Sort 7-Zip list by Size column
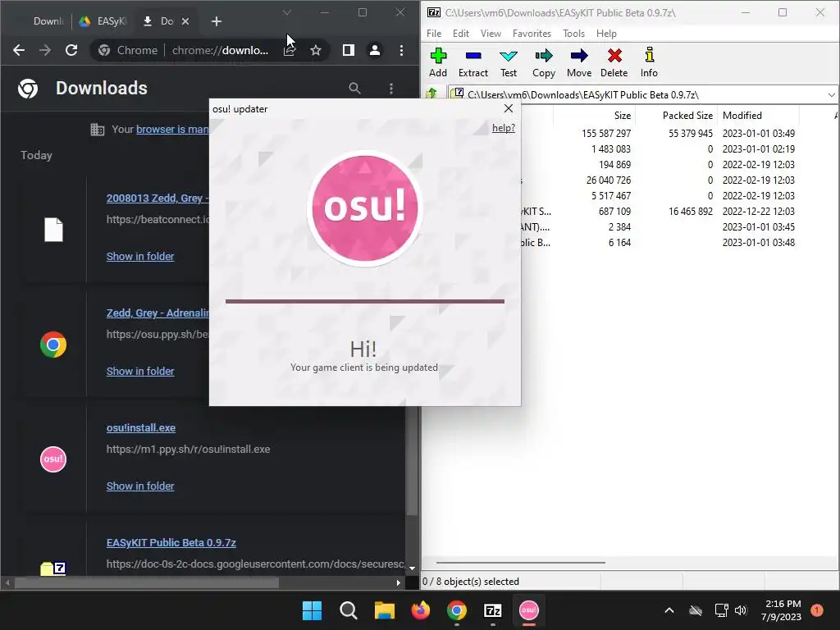 pos(594,115)
